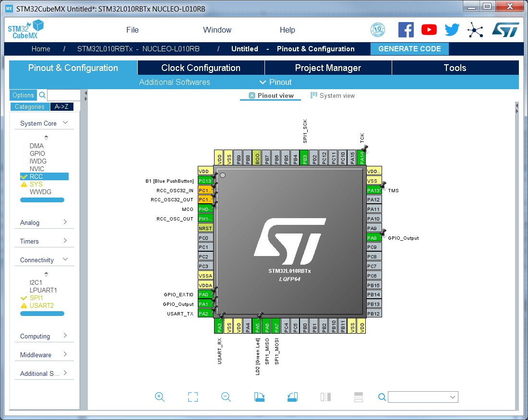This screenshot has height=420, width=528.
Task: Click the Options button
Action: coord(23,95)
